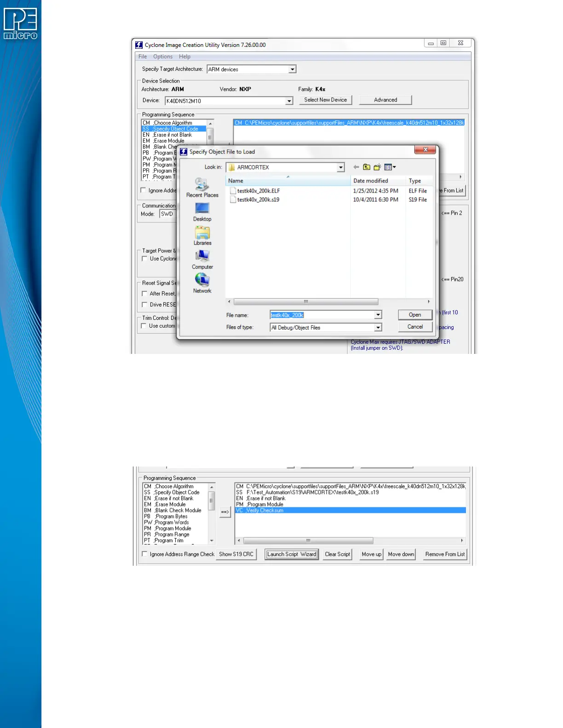The width and height of the screenshot is (563, 728).
Task: Close the Specify Object File to Load dialog
Action: point(425,149)
